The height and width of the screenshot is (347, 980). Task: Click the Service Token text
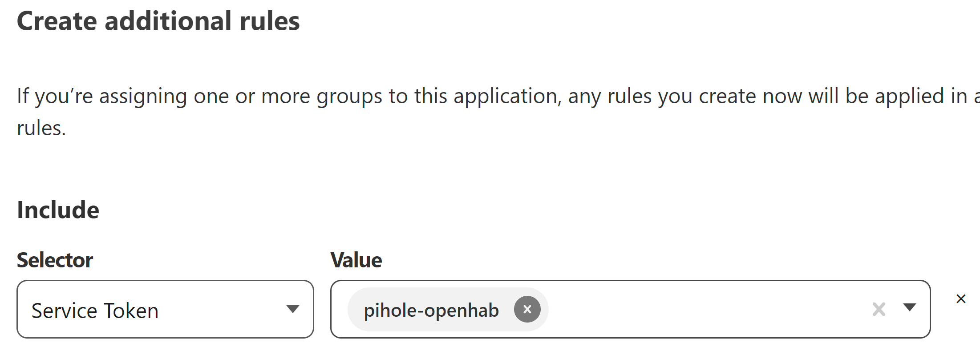(x=95, y=311)
